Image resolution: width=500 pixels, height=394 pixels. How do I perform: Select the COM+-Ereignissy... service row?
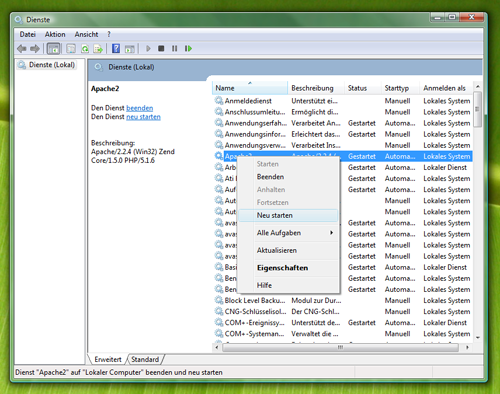click(342, 323)
